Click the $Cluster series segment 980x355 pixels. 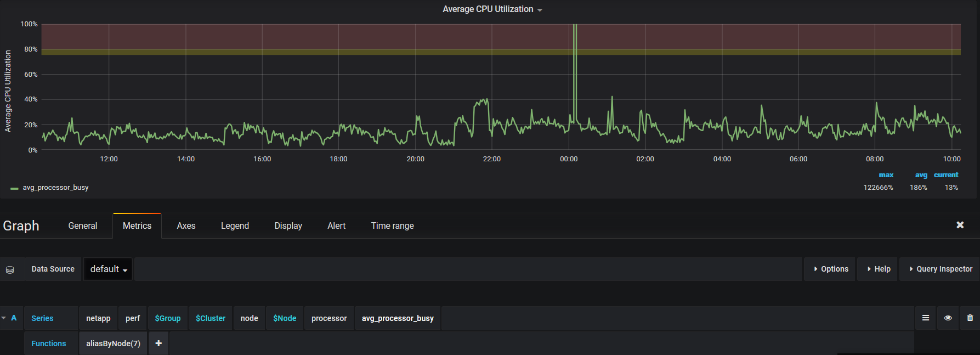click(x=211, y=318)
